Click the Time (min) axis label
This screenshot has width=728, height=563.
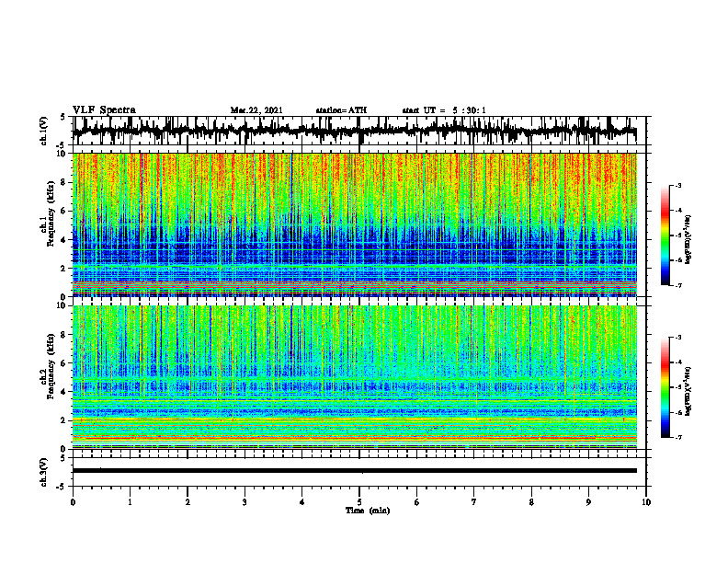click(x=368, y=511)
